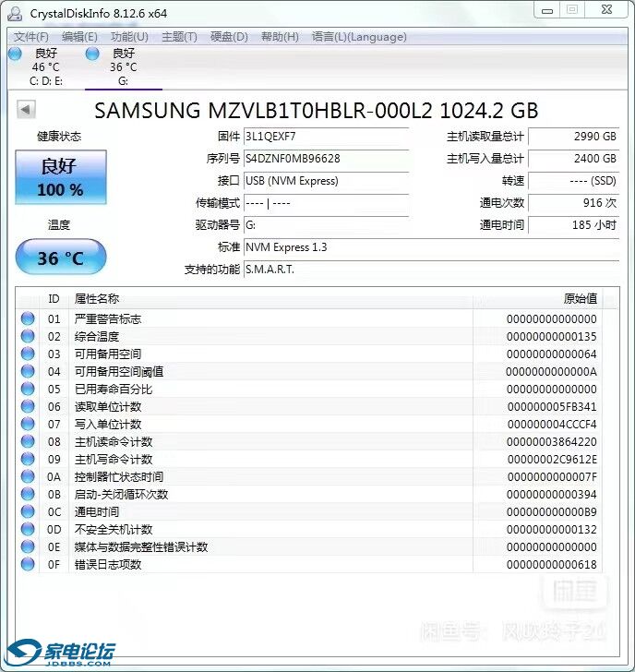Screen dimensions: 635x672
Task: Click the 36 °C temperature button
Action: click(61, 258)
